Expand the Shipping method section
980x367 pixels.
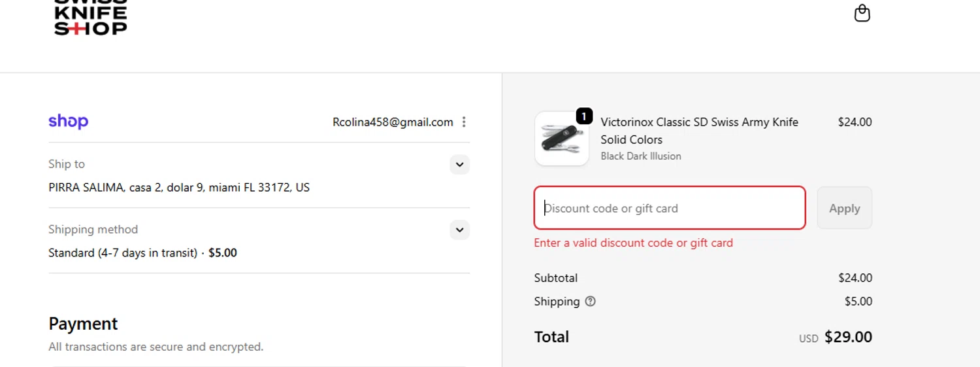(459, 230)
